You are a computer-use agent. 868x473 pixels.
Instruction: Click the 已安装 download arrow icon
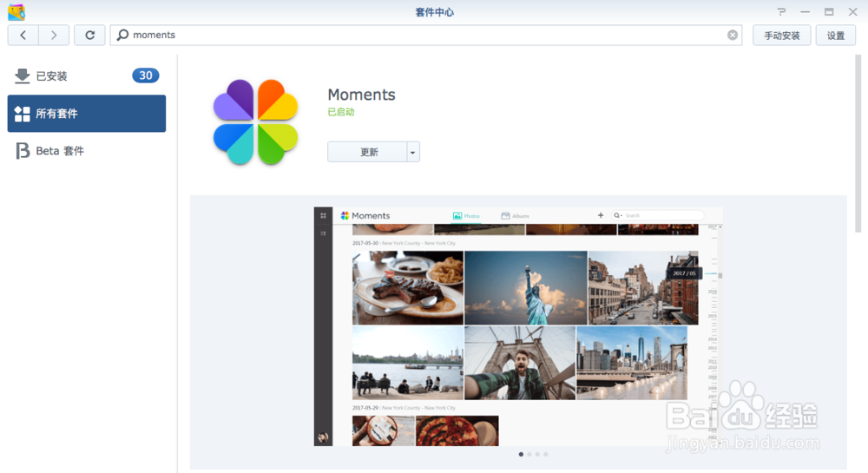pos(23,76)
